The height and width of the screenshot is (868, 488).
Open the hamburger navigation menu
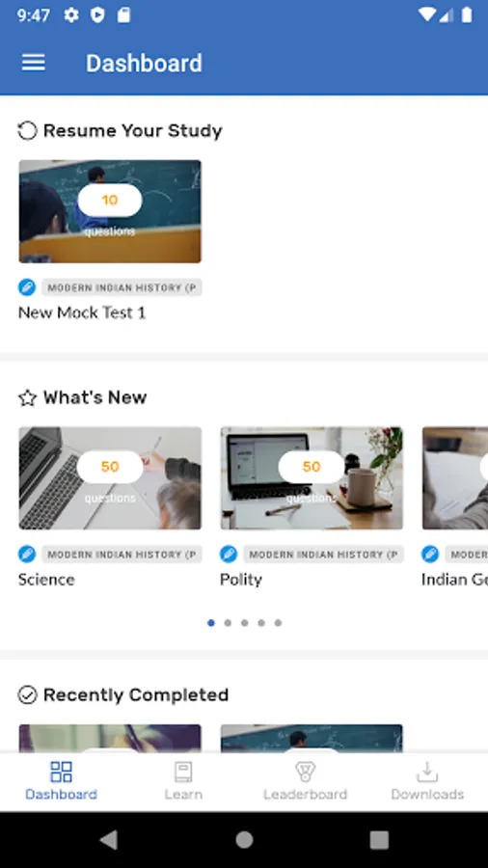coord(33,63)
